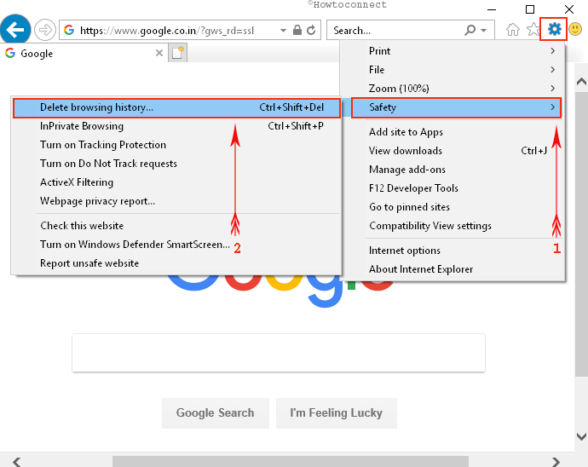Click I'm Feeling Lucky button
588x467 pixels.
point(336,413)
